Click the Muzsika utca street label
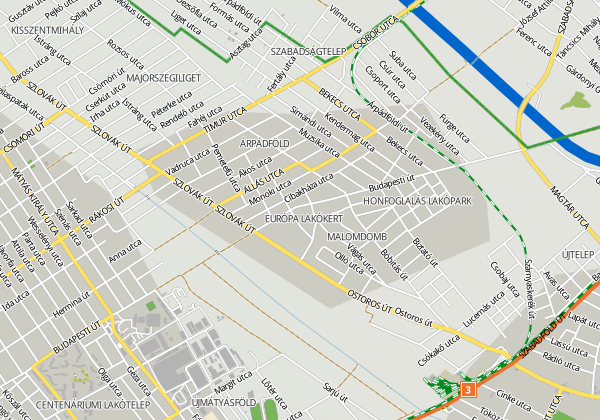This screenshot has height=420, width=600. pos(319,143)
